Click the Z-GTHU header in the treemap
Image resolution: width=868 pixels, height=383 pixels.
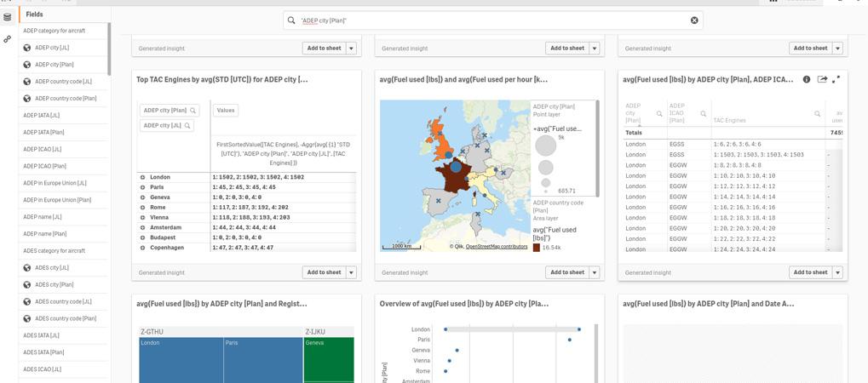pos(221,332)
